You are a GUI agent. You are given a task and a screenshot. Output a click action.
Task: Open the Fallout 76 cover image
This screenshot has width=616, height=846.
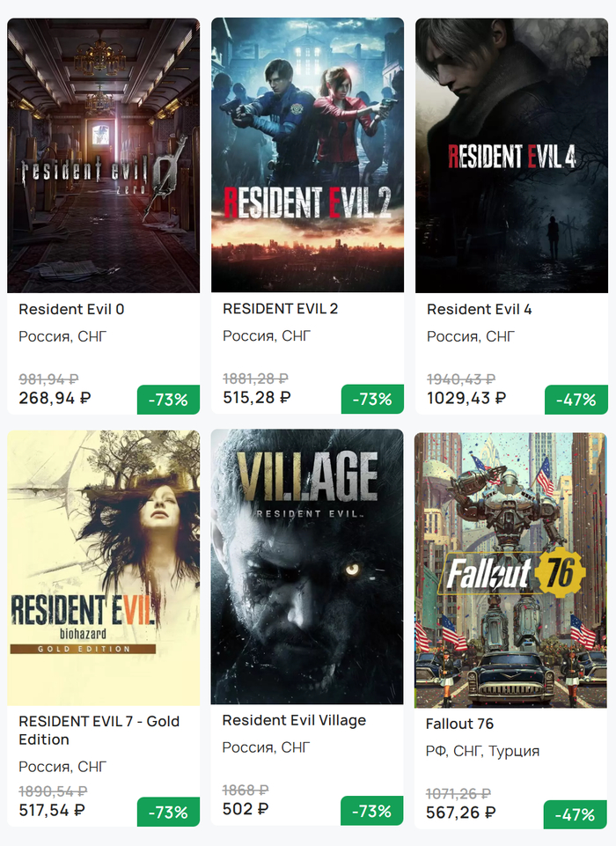pyautogui.click(x=511, y=570)
